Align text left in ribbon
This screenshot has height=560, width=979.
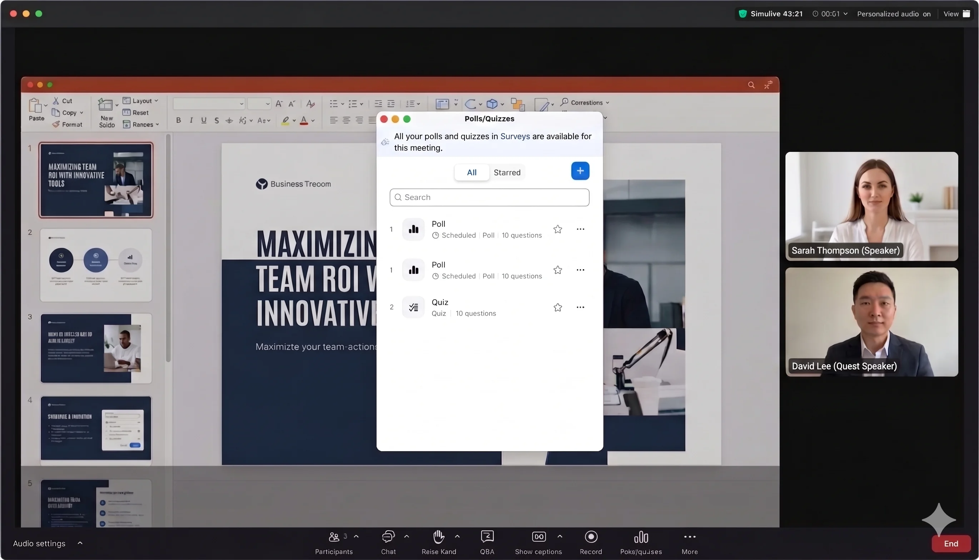point(333,120)
